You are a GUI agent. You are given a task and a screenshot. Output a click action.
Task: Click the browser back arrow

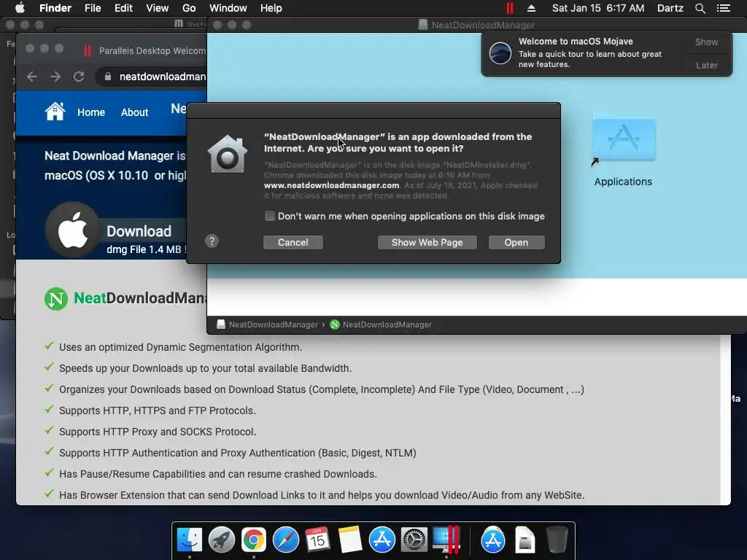tap(32, 77)
